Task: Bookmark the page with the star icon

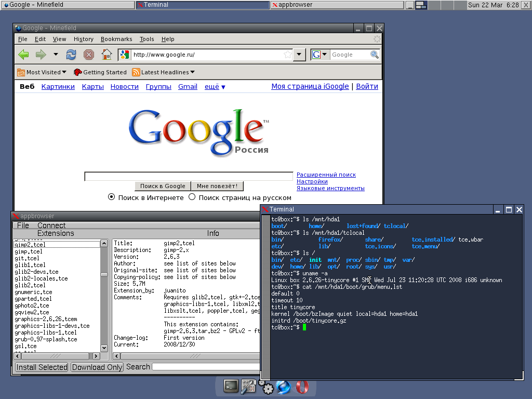Action: pyautogui.click(x=287, y=54)
